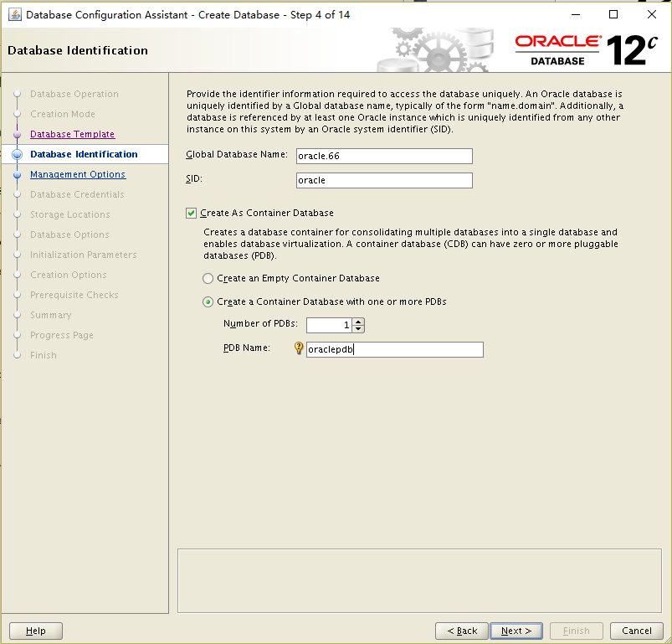Click the Initialization Parameters step label
Image resolution: width=672 pixels, height=644 pixels.
pos(83,255)
